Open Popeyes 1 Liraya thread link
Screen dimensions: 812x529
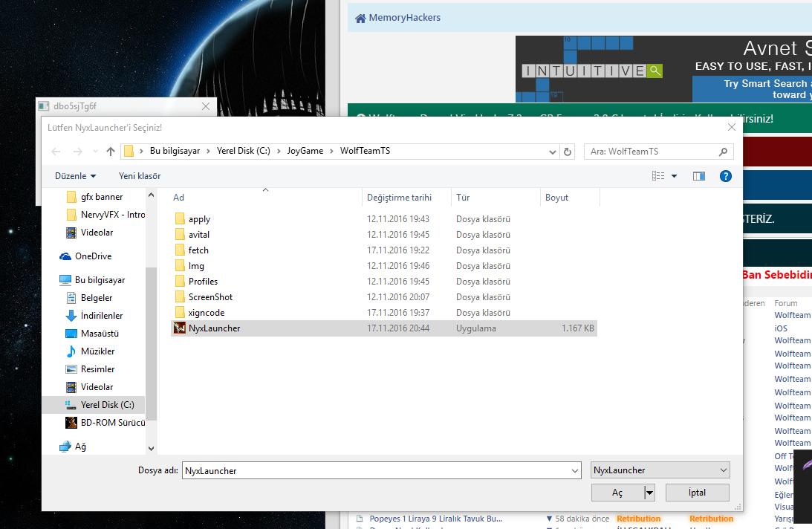[x=435, y=519]
